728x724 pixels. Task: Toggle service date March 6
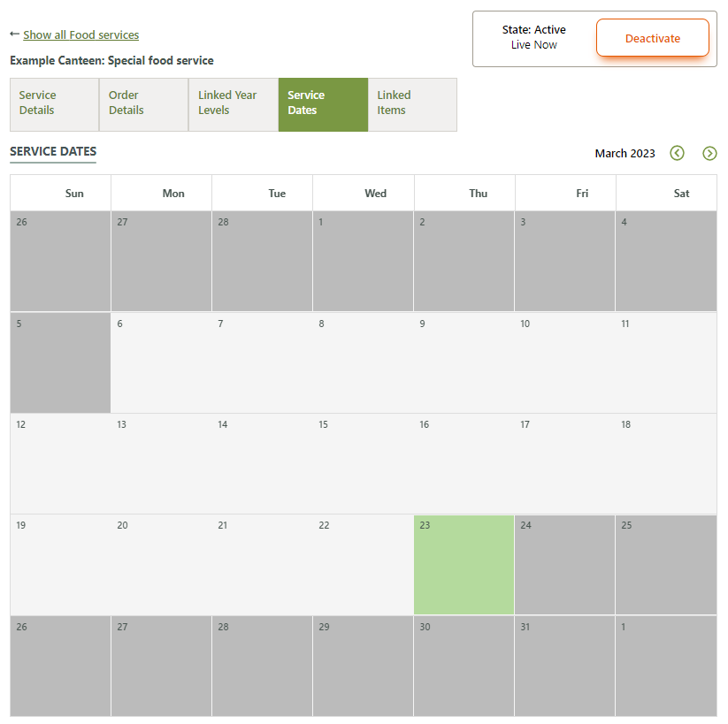(x=161, y=362)
